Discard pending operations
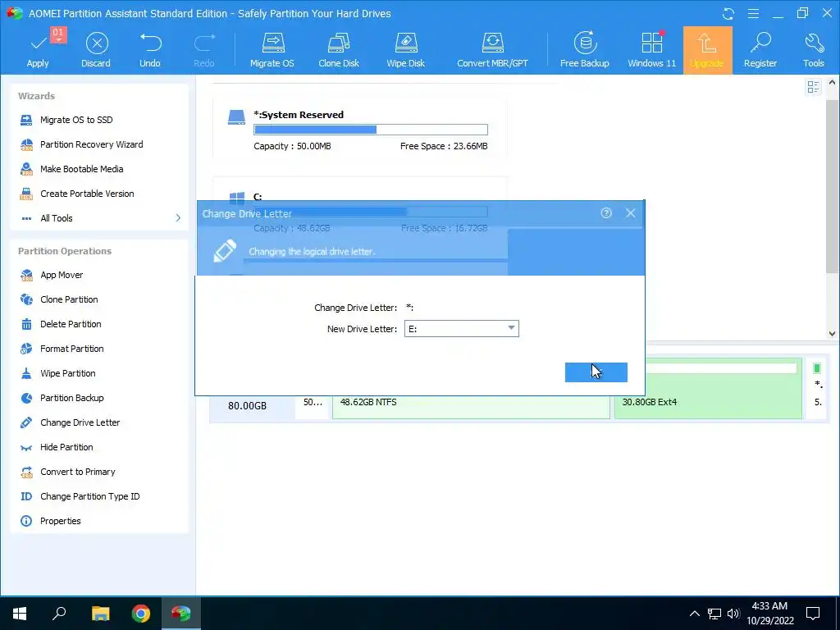Screen dimensions: 840x630 [96, 49]
